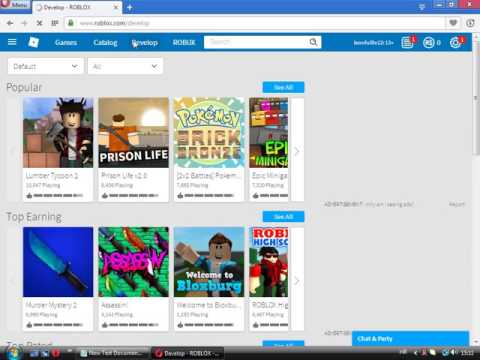The height and width of the screenshot is (360, 480).
Task: Expand the All filter dropdown
Action: [125, 66]
